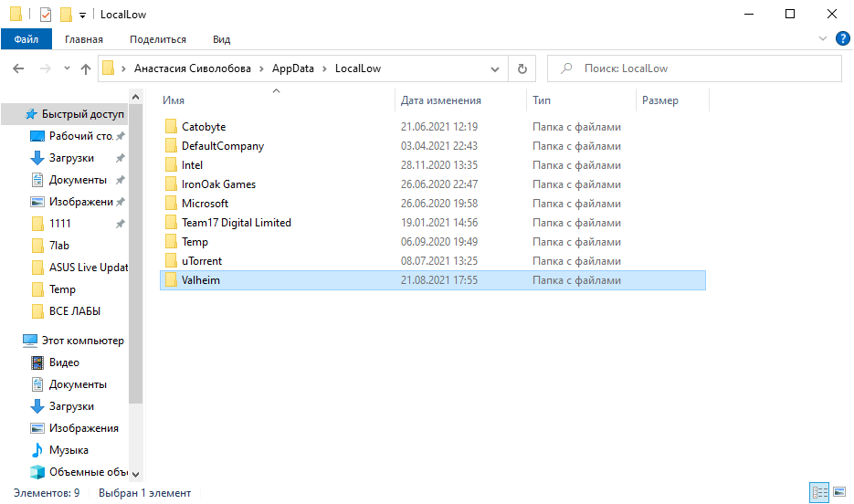This screenshot has height=504, width=854.
Task: Open recent locations dropdown arrow
Action: 67,68
